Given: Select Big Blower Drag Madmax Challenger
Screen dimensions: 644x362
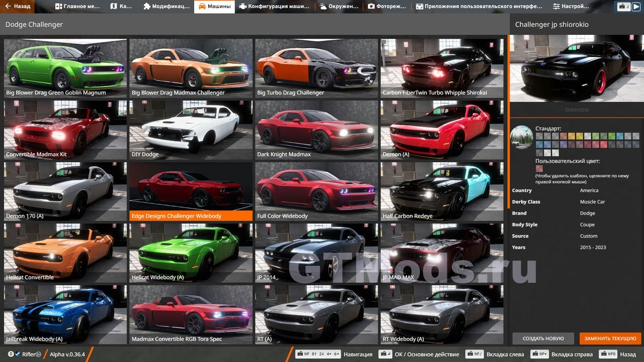Looking at the screenshot, I should [191, 68].
